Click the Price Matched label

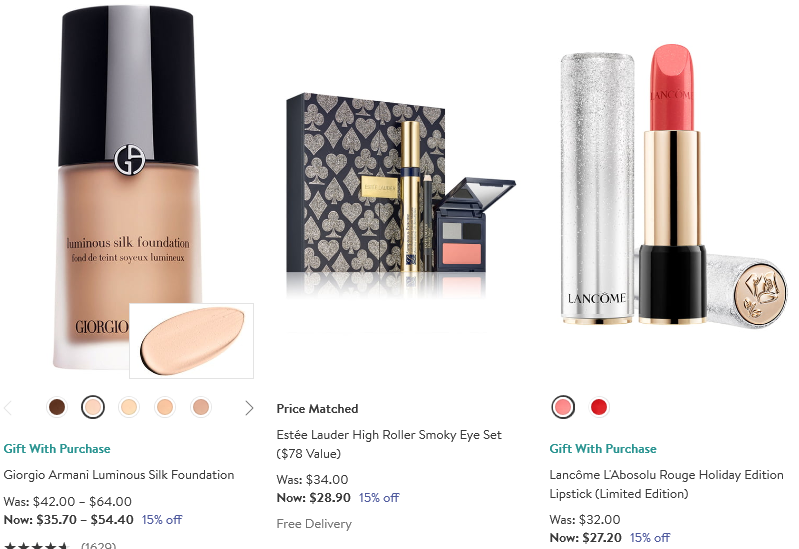click(317, 408)
